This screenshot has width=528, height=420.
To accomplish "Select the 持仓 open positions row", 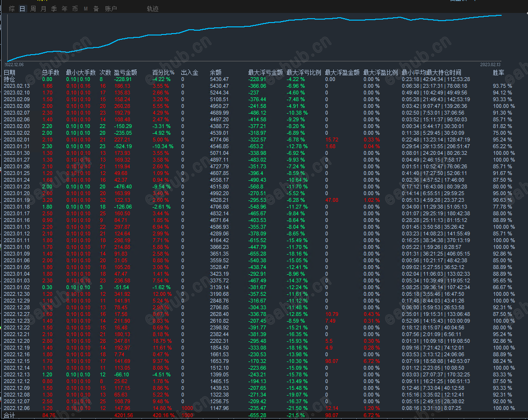I will click(x=9, y=79).
